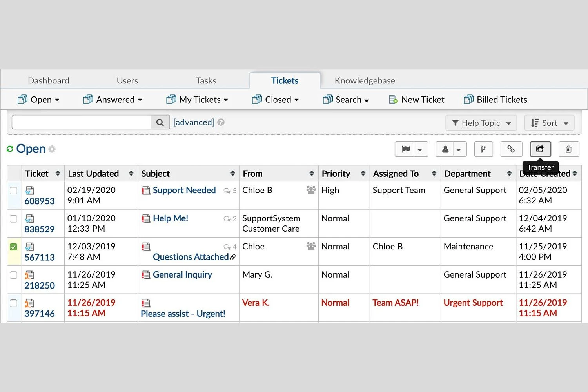This screenshot has height=392, width=588.
Task: Click the Transfer ticket icon button
Action: 540,149
